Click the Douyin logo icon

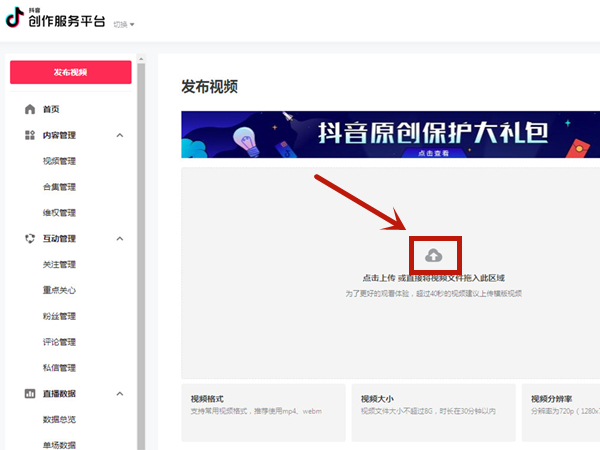point(15,17)
